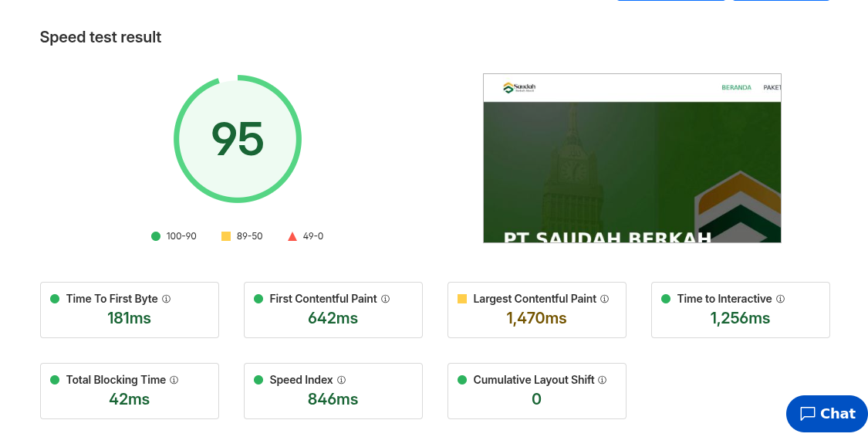The height and width of the screenshot is (437, 868).
Task: Open the website screenshot thumbnail
Action: pyautogui.click(x=632, y=158)
